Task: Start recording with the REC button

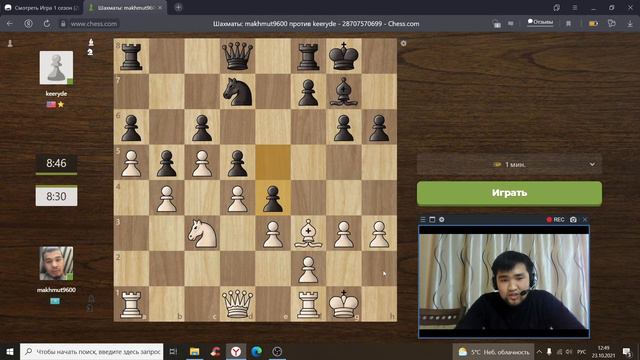Action: (556, 220)
